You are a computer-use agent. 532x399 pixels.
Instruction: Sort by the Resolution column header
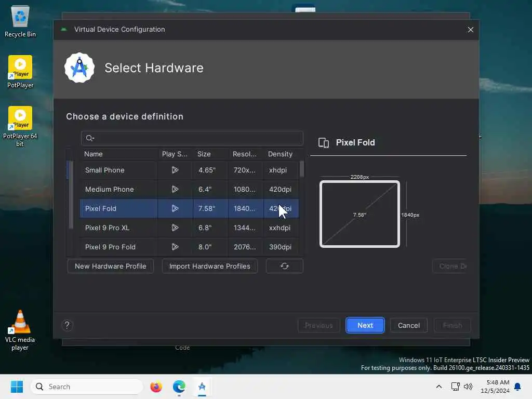[x=246, y=154]
